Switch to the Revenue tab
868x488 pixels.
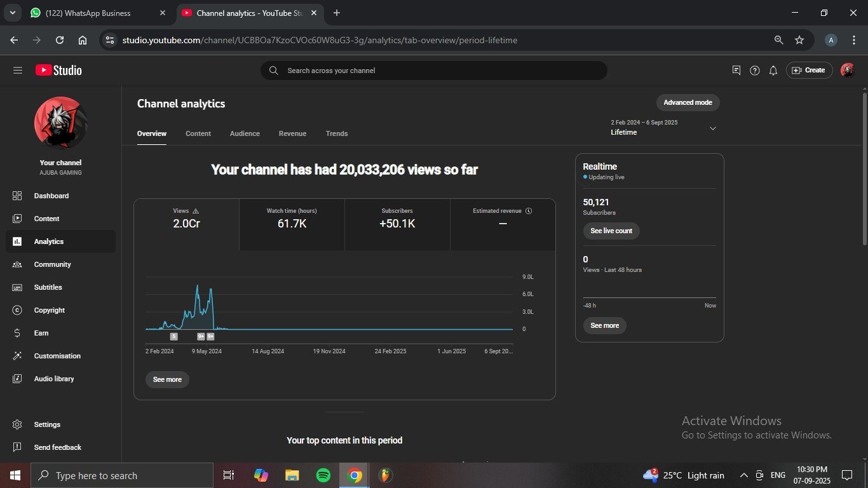(x=292, y=133)
